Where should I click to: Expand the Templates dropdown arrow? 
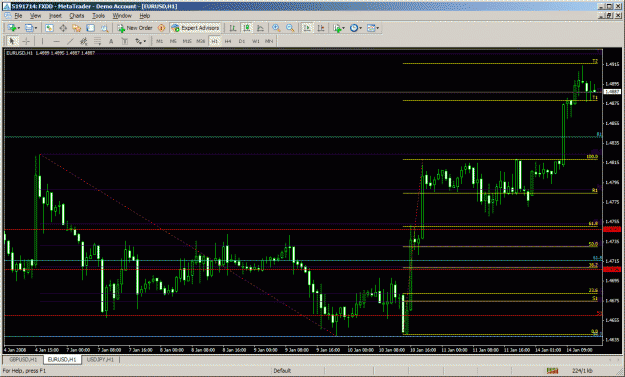click(377, 28)
